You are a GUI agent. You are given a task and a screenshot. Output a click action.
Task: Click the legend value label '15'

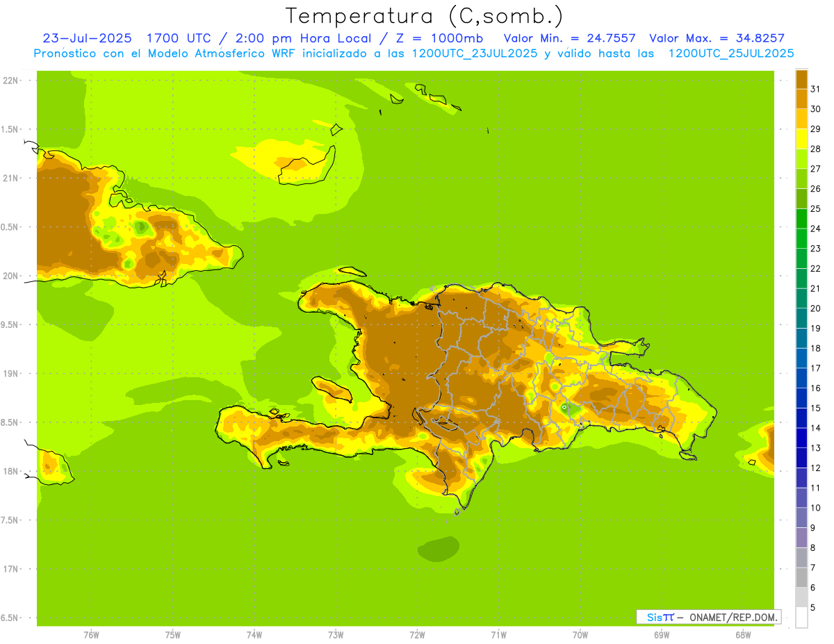[x=815, y=408]
